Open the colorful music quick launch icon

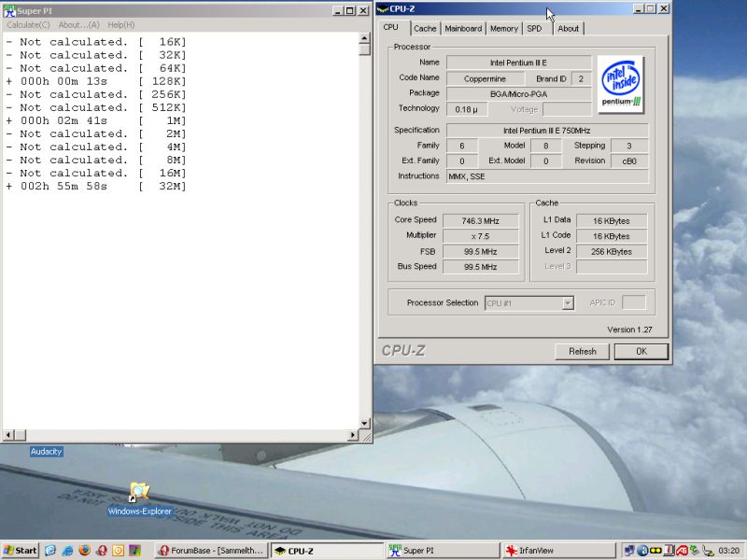(x=134, y=551)
